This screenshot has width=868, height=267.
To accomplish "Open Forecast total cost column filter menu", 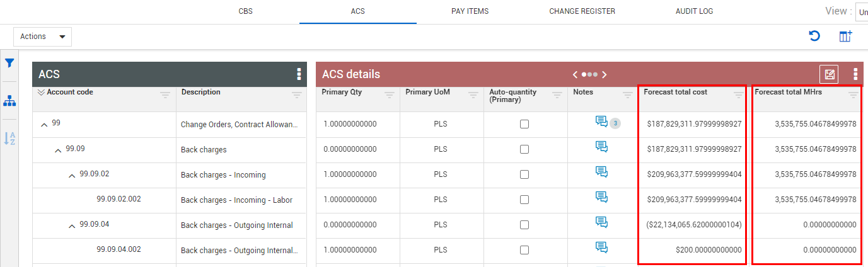I will pyautogui.click(x=739, y=95).
